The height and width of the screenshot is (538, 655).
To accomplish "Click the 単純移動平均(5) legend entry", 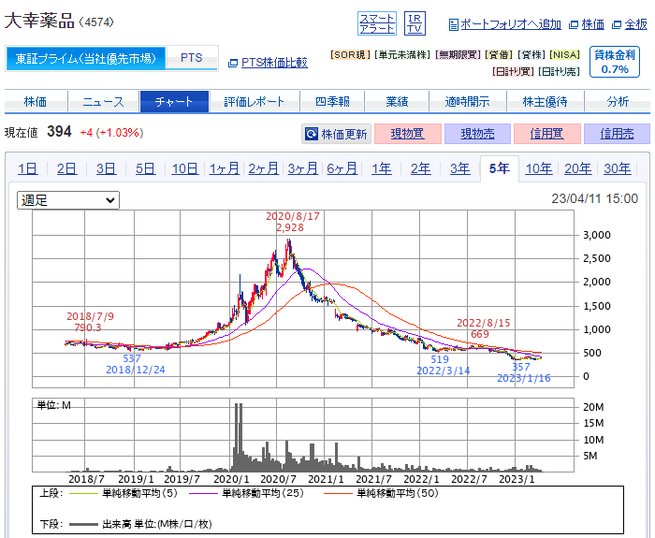I will [123, 493].
